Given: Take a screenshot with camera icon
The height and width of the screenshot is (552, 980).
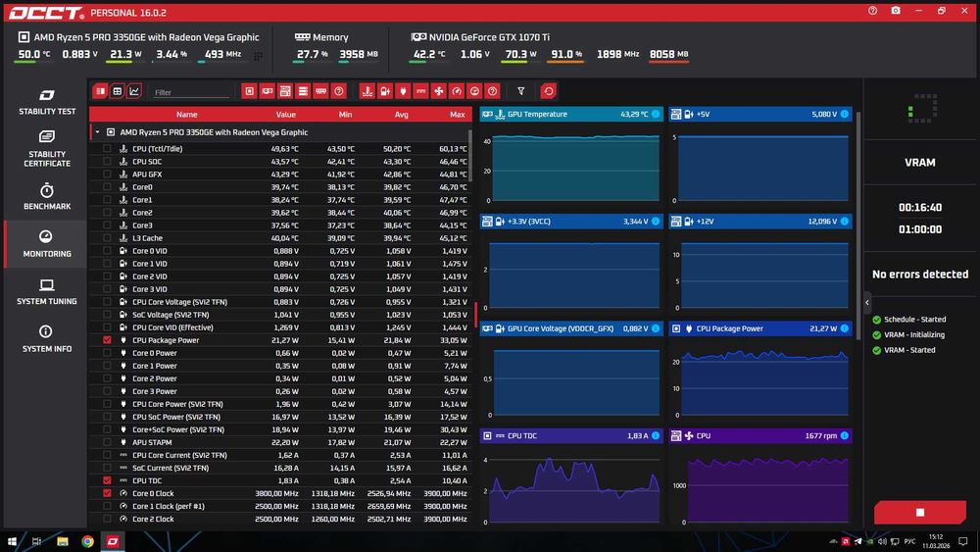Looking at the screenshot, I should pyautogui.click(x=896, y=11).
